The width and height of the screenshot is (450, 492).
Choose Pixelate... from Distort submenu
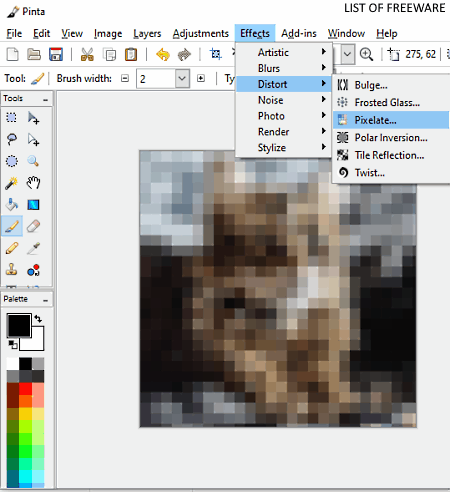(391, 120)
